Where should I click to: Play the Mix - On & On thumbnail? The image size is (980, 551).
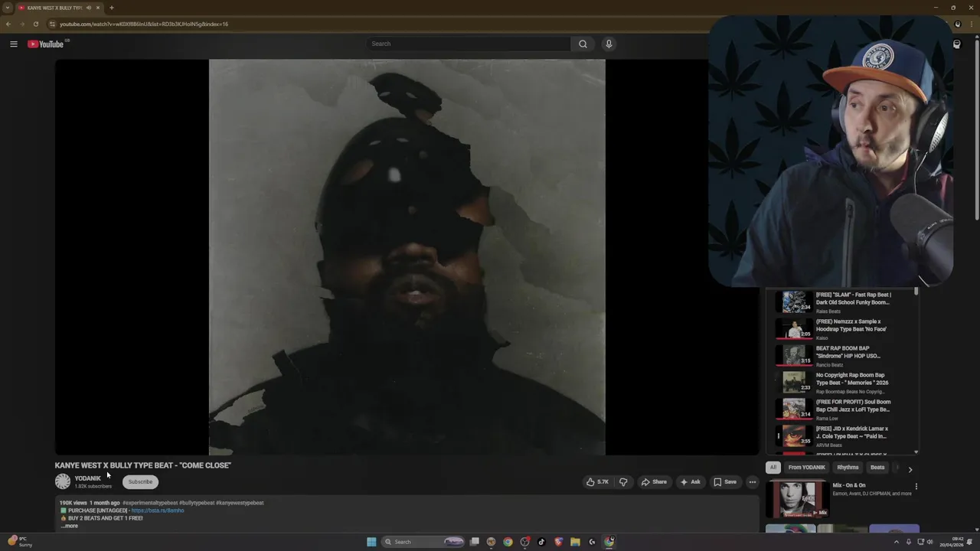(x=796, y=499)
